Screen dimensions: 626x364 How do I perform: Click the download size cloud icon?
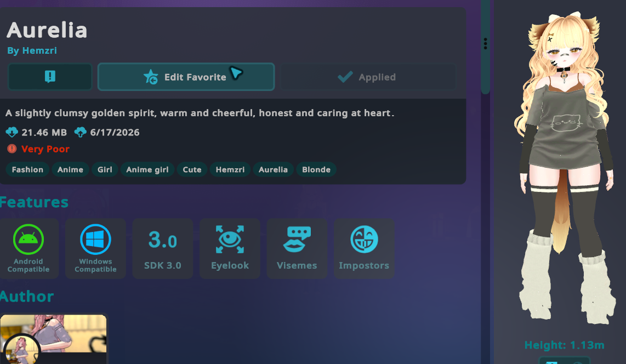(x=12, y=132)
